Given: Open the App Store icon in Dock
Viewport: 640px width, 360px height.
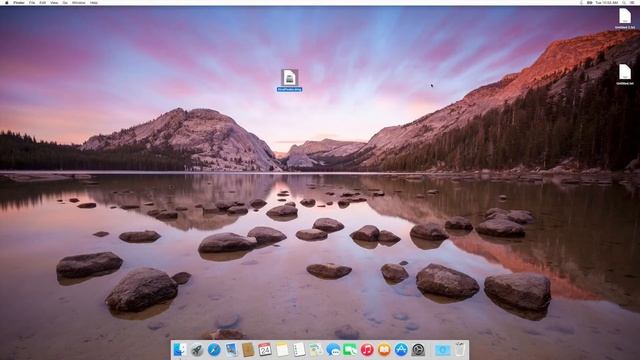Looking at the screenshot, I should (x=401, y=350).
